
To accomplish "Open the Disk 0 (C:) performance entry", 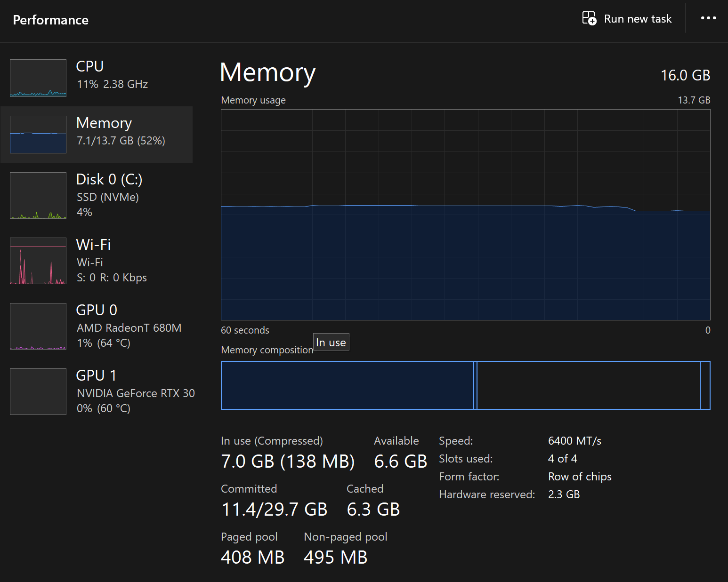I will point(97,195).
